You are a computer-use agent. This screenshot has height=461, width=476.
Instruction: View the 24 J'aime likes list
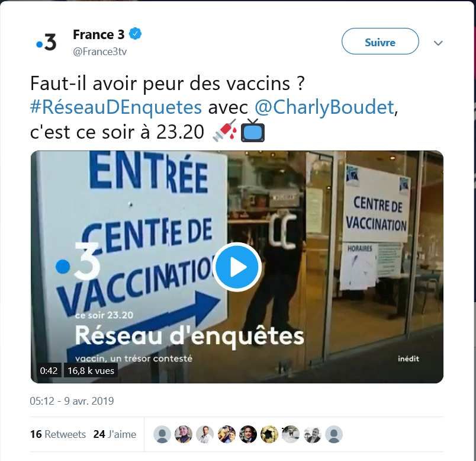115,434
